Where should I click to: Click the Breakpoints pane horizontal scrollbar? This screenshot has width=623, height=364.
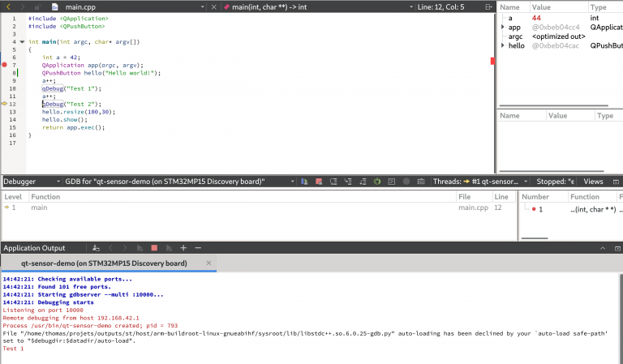pos(535,238)
